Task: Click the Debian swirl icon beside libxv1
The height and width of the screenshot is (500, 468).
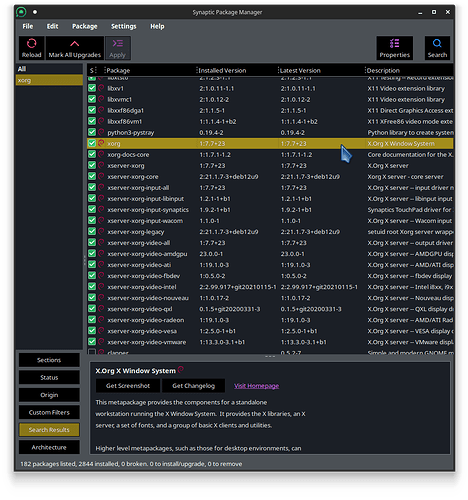Action: click(101, 88)
